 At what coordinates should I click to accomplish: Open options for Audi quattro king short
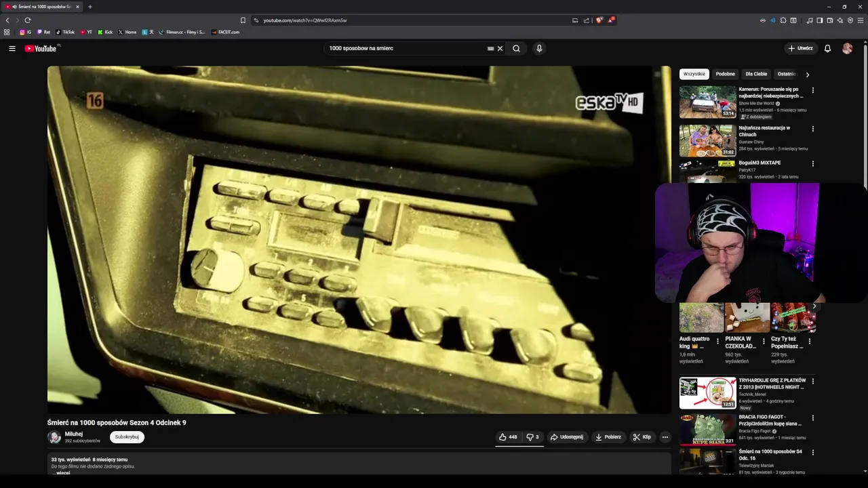(717, 341)
